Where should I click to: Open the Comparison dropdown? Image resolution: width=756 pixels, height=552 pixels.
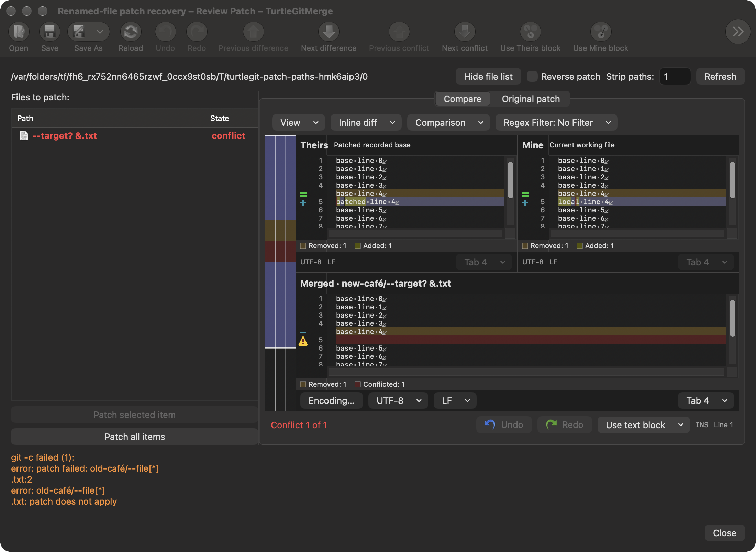tap(448, 123)
